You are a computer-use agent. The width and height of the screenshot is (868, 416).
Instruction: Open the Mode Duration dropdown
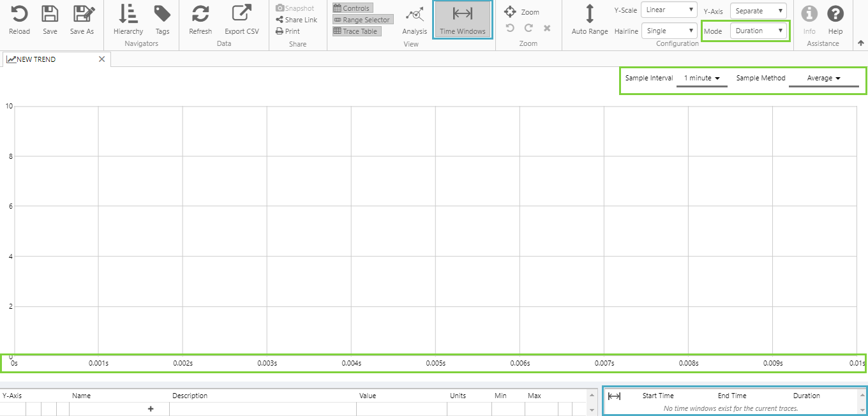758,31
